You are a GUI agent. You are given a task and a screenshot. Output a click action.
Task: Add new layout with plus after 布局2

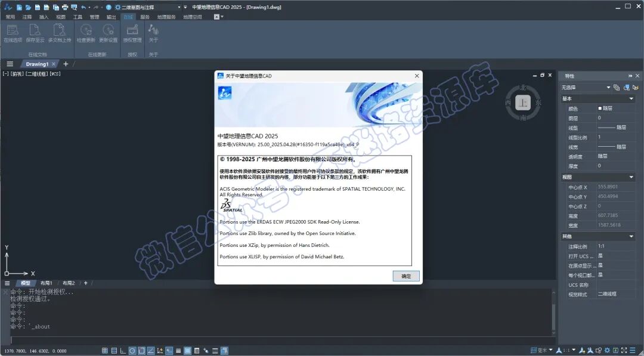click(x=85, y=283)
